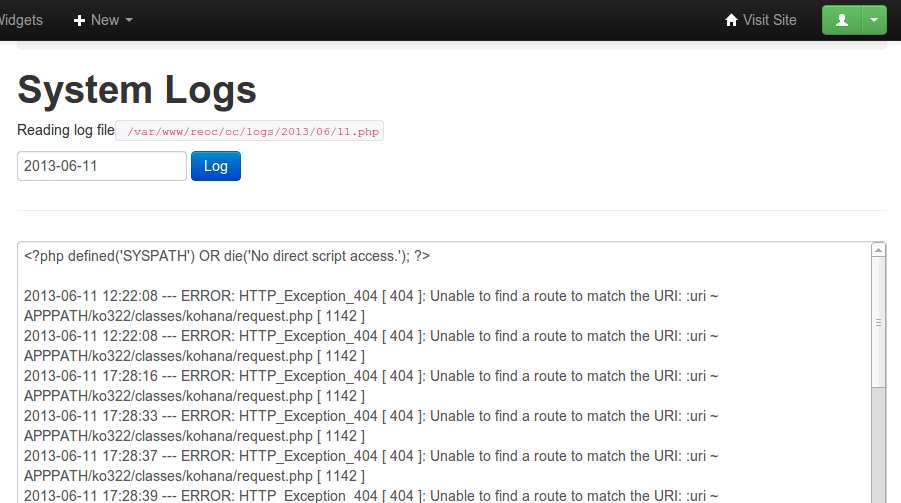901x503 pixels.
Task: Click the green user profile icon button
Action: pyautogui.click(x=842, y=20)
